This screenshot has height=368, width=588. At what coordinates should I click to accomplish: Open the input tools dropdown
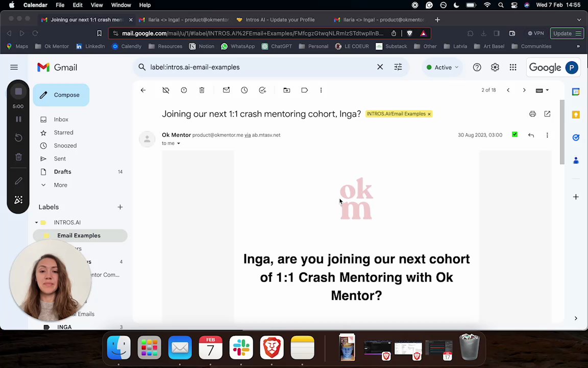pyautogui.click(x=542, y=90)
